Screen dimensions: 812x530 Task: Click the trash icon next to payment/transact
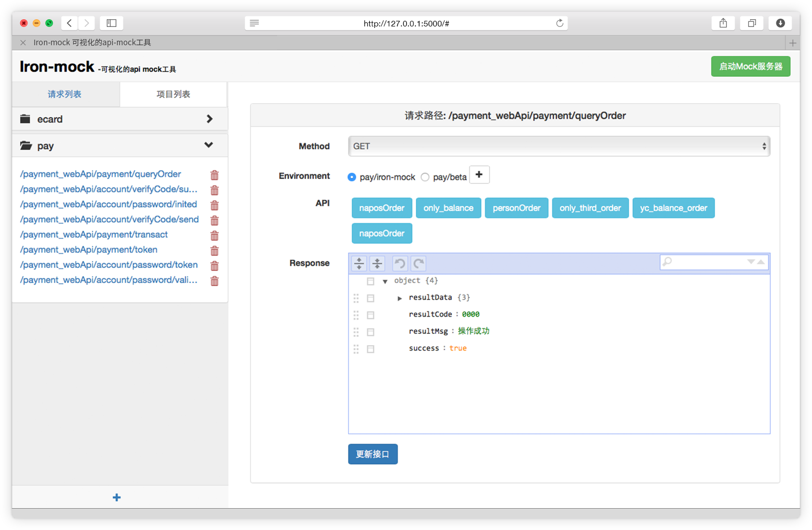point(215,236)
